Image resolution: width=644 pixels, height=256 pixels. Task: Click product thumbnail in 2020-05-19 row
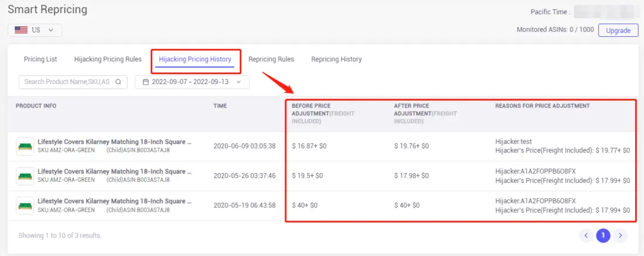click(25, 205)
